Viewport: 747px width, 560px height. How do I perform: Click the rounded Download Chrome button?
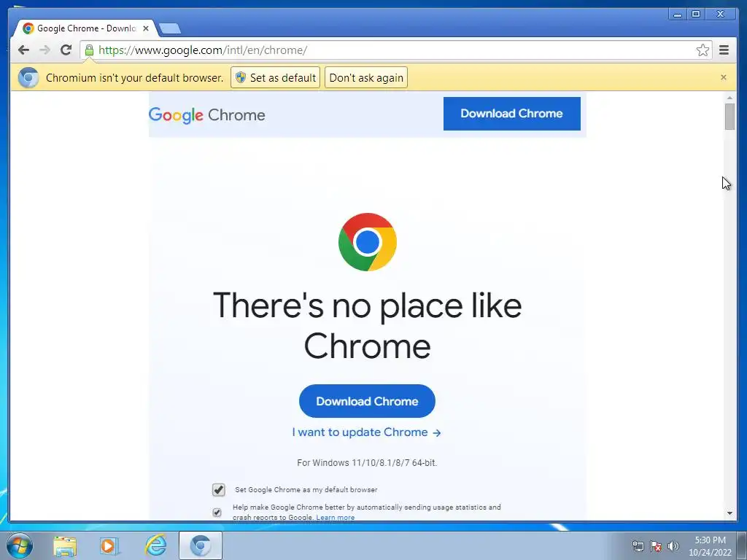point(367,401)
